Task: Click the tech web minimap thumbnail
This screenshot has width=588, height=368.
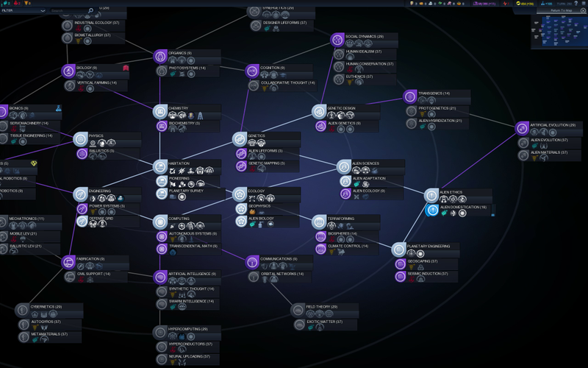Action: pyautogui.click(x=555, y=32)
